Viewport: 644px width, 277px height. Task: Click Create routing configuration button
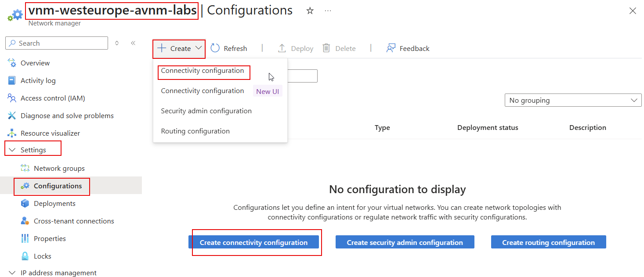coord(548,242)
